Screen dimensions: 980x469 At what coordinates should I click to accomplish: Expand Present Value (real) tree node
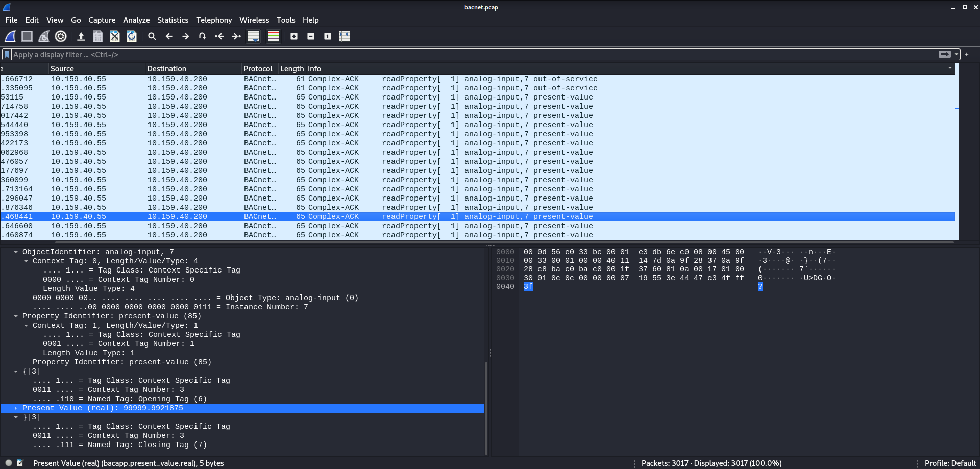[x=16, y=408]
